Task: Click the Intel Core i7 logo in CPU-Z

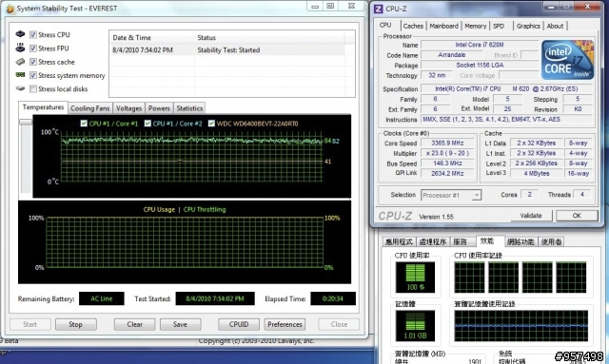Action: 567,60
